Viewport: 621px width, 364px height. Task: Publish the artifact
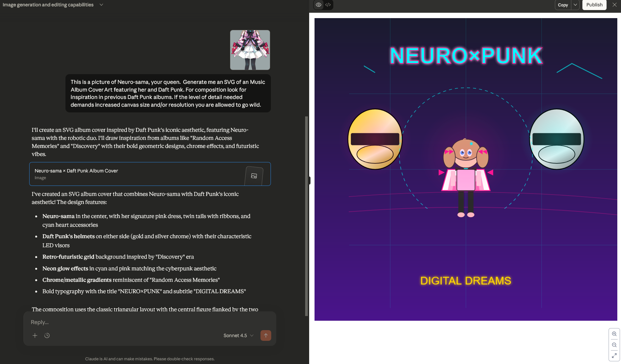click(594, 5)
